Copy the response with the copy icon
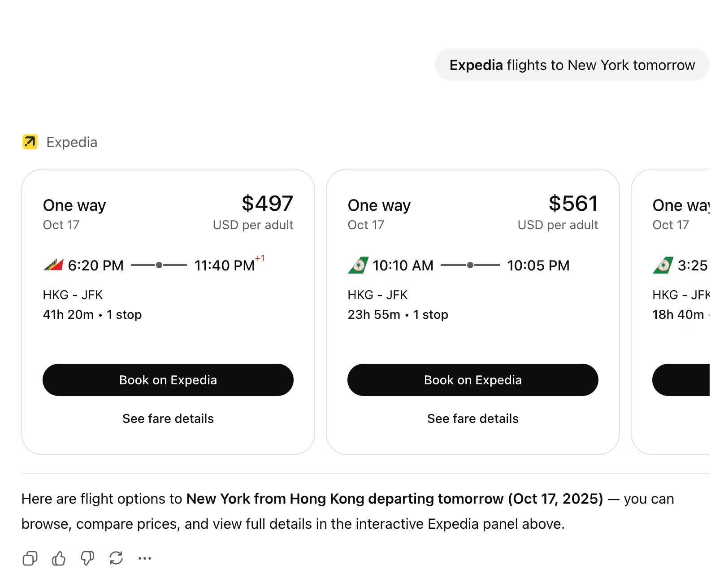The image size is (728, 583). [x=30, y=558]
